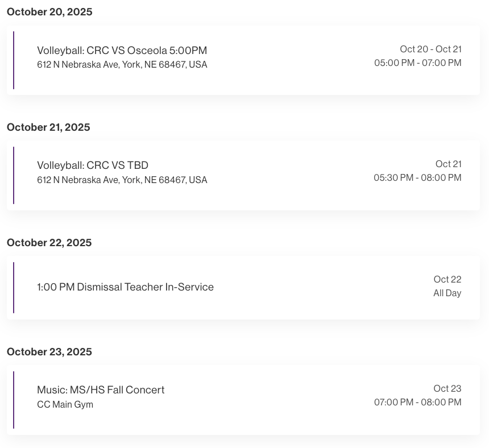Click the October 22, 2025 date heading
Screen dimensions: 489x448
49,243
